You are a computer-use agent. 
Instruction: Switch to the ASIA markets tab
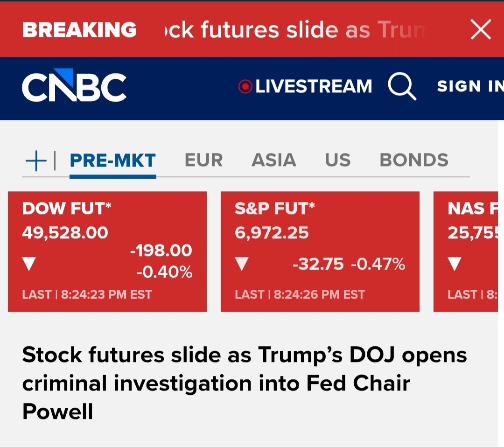coord(274,161)
